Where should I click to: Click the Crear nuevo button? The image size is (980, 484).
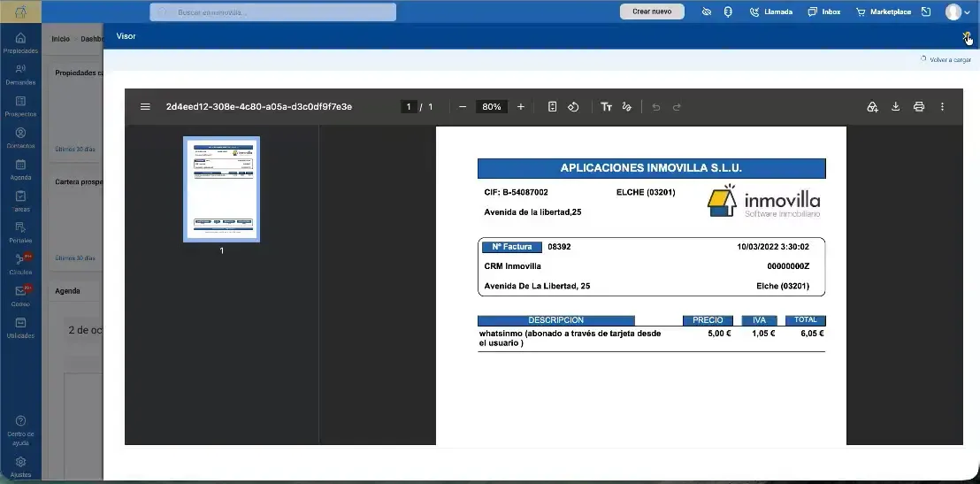652,12
